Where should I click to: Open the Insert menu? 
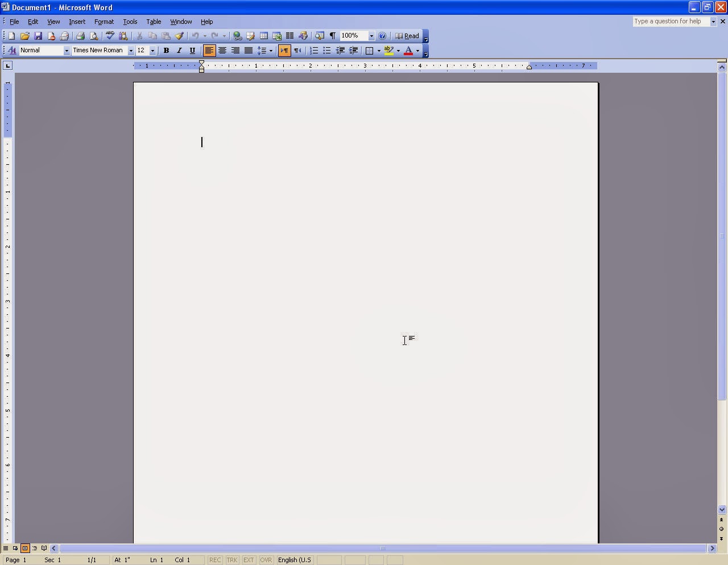coord(77,22)
